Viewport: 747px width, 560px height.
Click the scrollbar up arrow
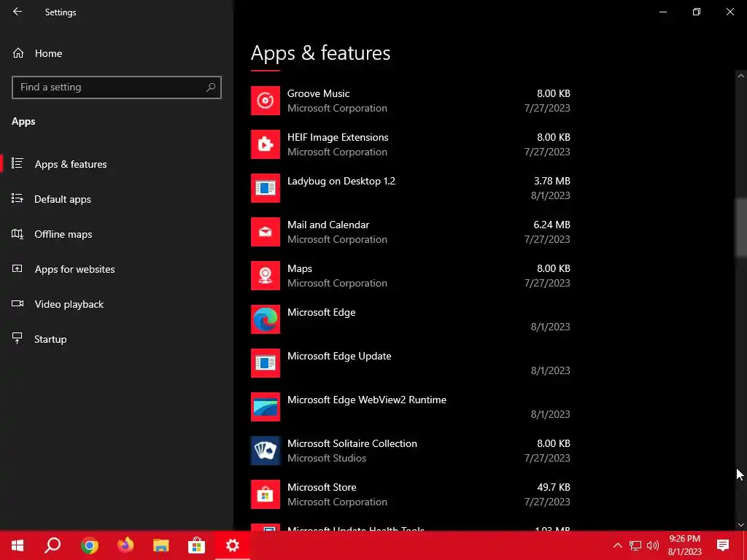(741, 76)
